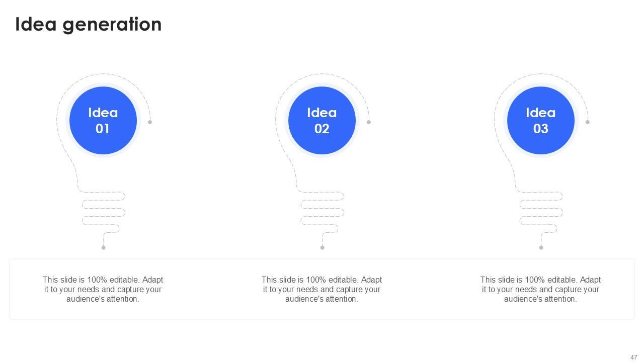This screenshot has width=644, height=362.
Task: Select the description text under Idea 03
Action: point(540,289)
